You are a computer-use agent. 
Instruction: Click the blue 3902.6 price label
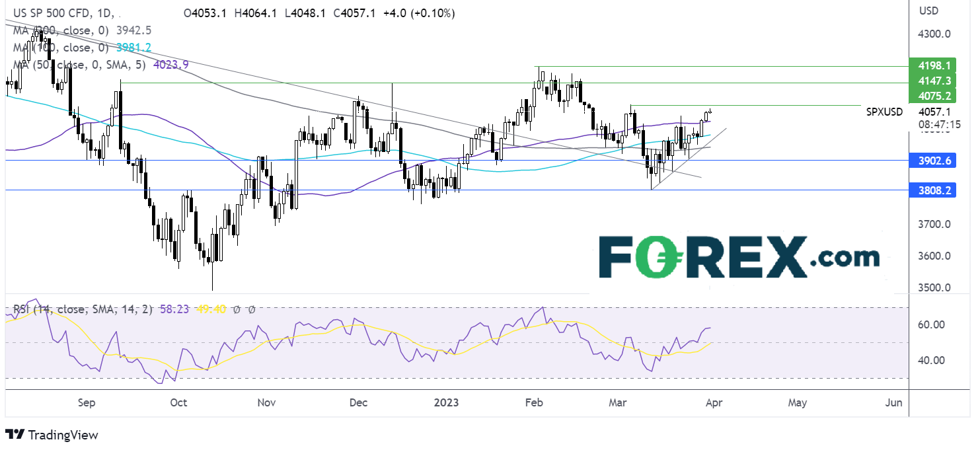click(934, 161)
